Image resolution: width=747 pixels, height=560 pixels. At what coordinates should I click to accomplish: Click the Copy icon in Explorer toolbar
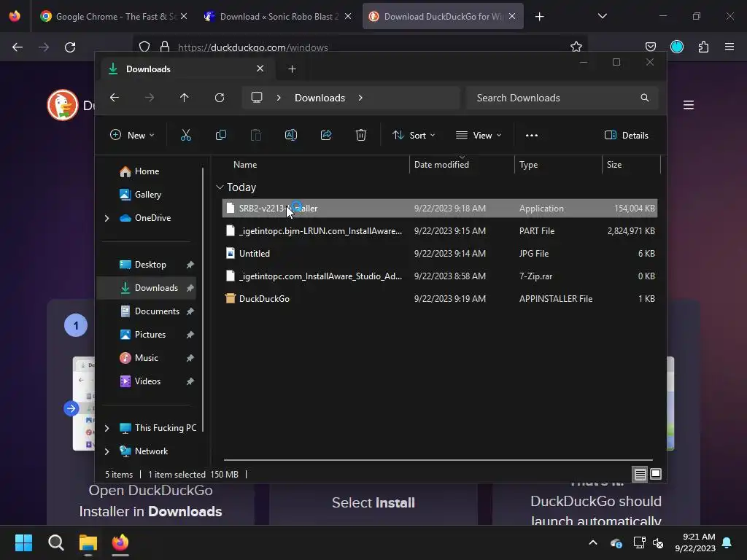pyautogui.click(x=220, y=135)
